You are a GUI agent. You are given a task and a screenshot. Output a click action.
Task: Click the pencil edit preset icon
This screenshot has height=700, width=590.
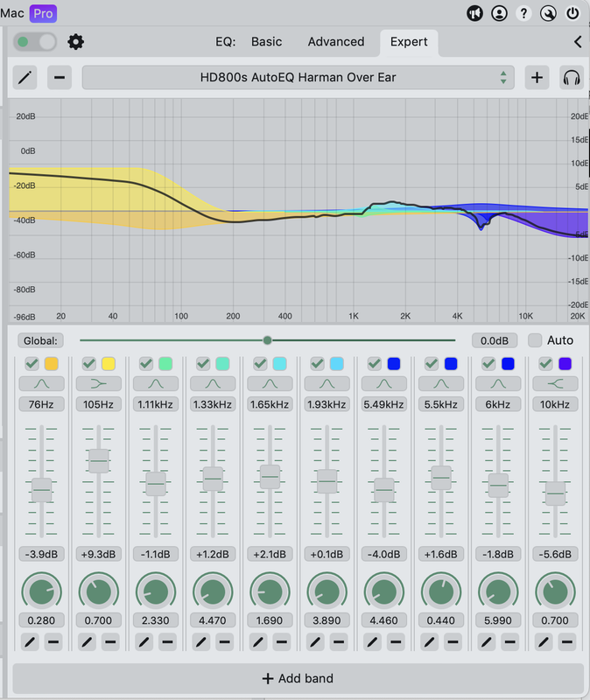[25, 78]
